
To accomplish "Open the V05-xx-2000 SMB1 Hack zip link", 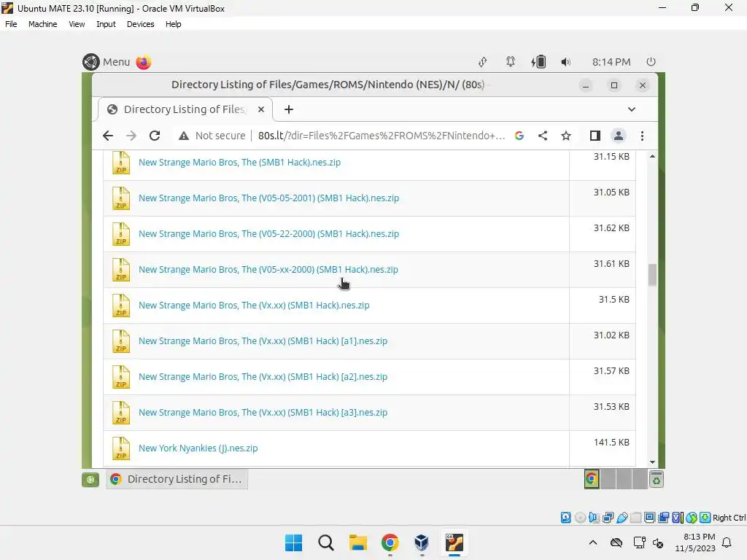I will pyautogui.click(x=268, y=270).
